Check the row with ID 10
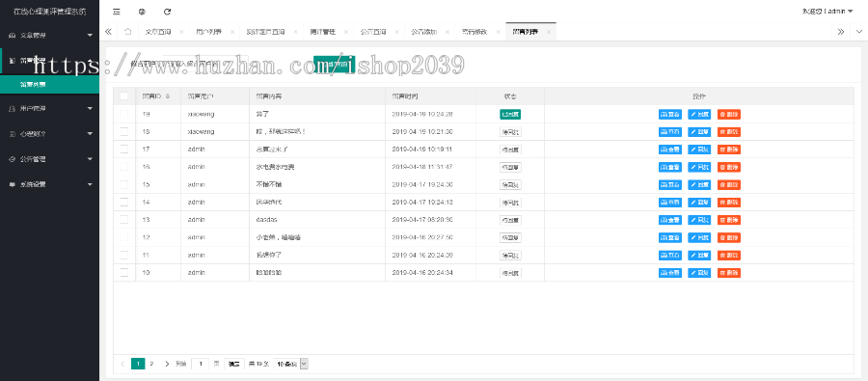 [x=124, y=273]
